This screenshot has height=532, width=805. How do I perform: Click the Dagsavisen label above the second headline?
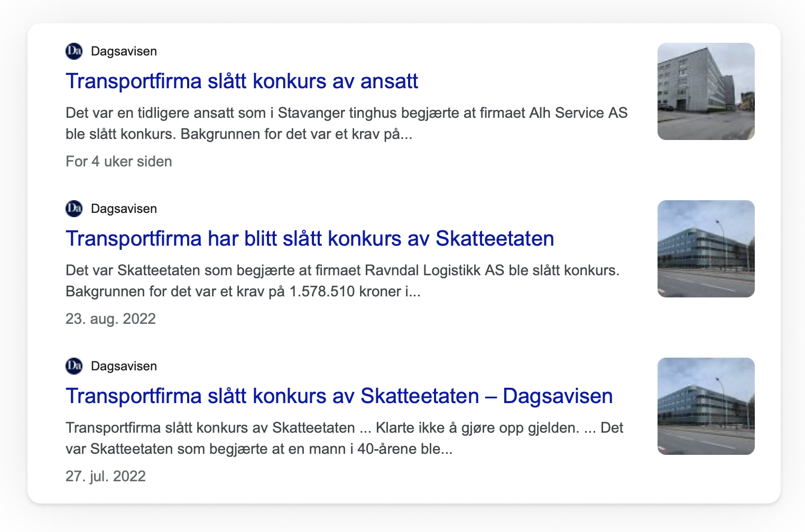tap(124, 208)
